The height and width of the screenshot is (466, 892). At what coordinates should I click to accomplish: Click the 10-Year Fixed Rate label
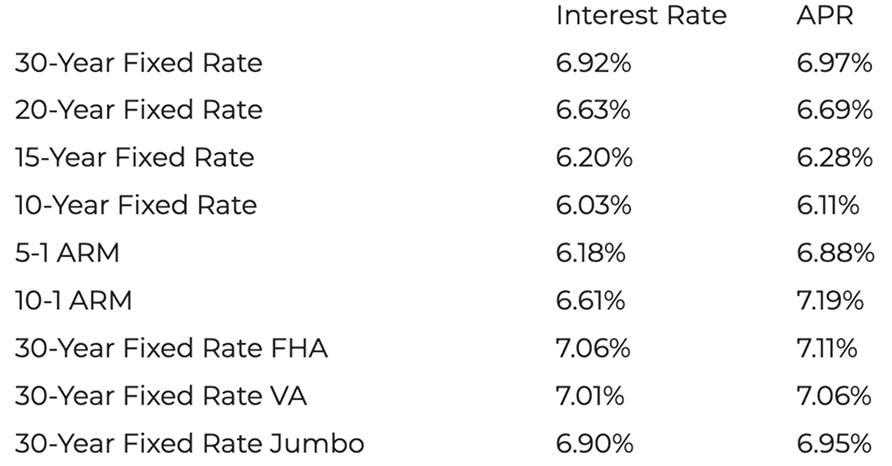[x=135, y=205]
